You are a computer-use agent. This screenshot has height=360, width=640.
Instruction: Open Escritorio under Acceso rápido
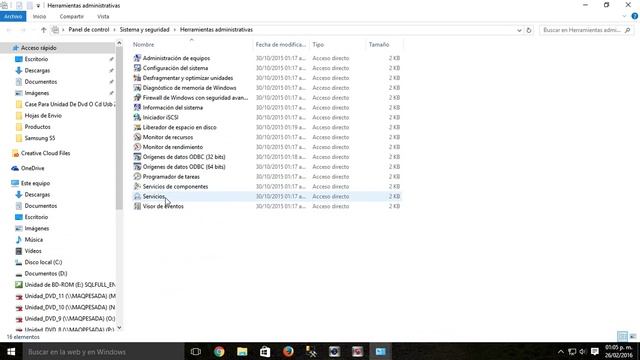coord(36,59)
